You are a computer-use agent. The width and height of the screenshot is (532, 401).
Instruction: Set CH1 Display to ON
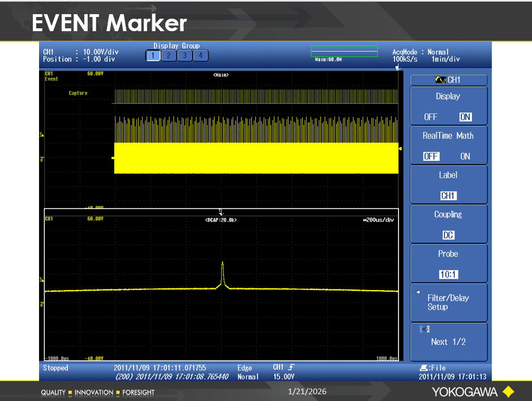pyautogui.click(x=465, y=117)
